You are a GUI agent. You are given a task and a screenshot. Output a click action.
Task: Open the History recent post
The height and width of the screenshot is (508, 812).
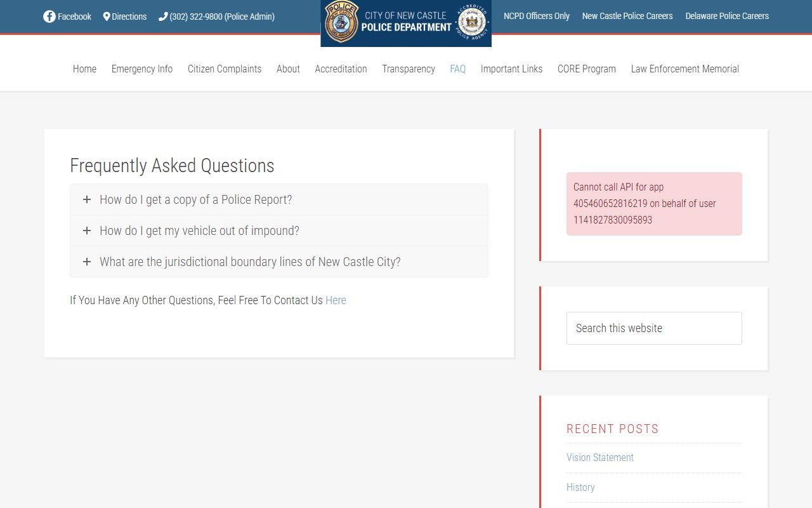[x=580, y=487]
